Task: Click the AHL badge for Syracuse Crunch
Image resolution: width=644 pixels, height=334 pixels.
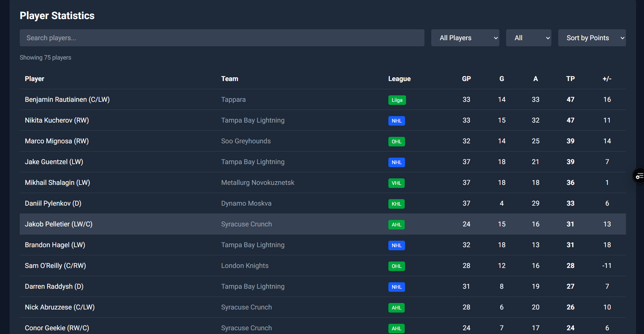Action: pos(396,224)
